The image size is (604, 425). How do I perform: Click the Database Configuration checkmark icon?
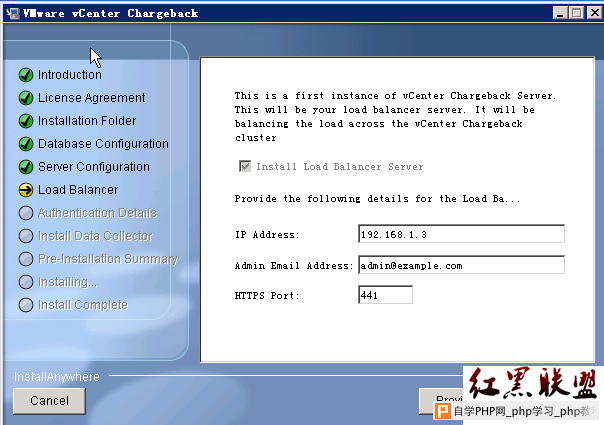click(26, 144)
